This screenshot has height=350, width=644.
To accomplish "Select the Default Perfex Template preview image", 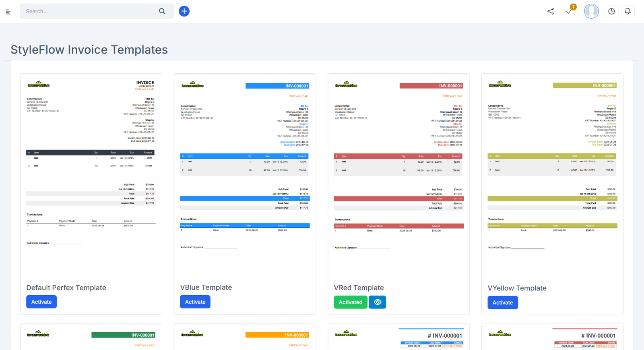I will (91, 169).
